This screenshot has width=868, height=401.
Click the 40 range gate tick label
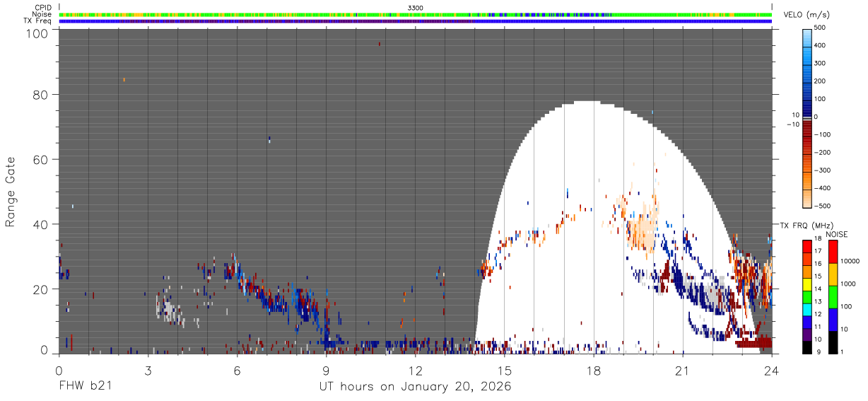(x=40, y=225)
